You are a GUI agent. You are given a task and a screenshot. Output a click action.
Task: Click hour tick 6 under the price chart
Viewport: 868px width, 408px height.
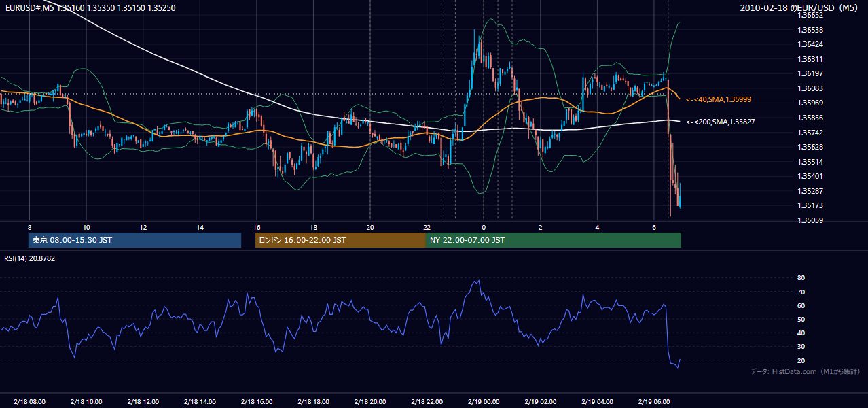click(x=653, y=227)
